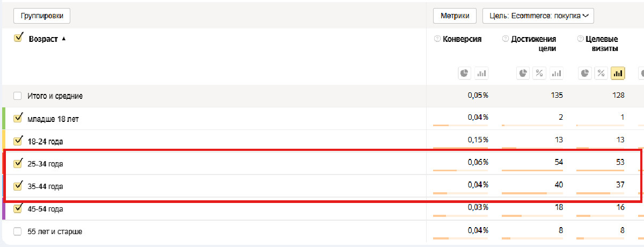
Task: Show pie chart for Конверсия column
Action: (x=465, y=73)
